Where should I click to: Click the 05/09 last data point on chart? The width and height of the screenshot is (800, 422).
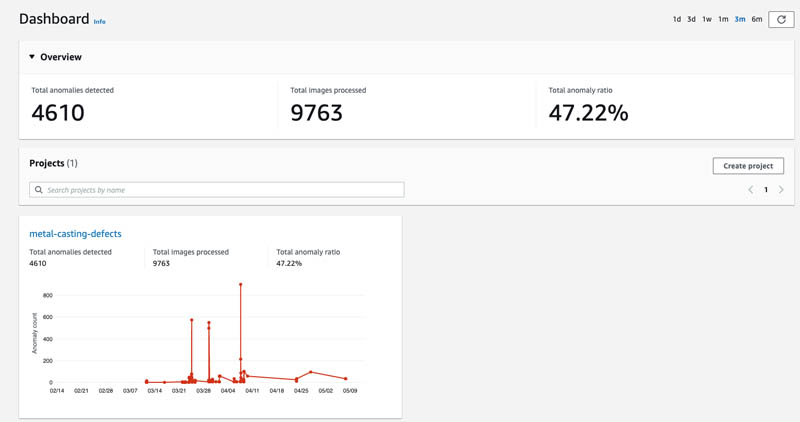point(346,379)
